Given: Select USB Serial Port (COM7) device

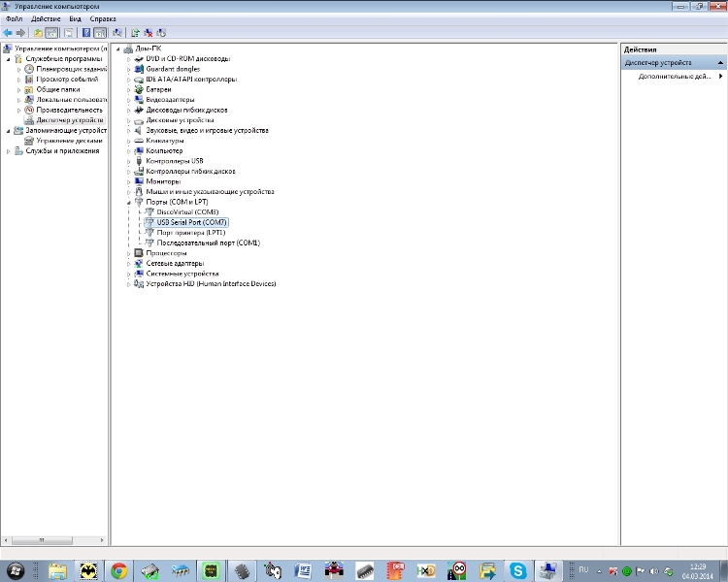Looking at the screenshot, I should [x=183, y=222].
